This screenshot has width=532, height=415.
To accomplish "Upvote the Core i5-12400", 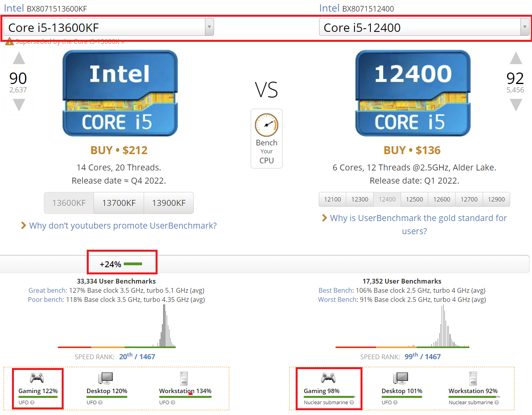I will (516, 58).
